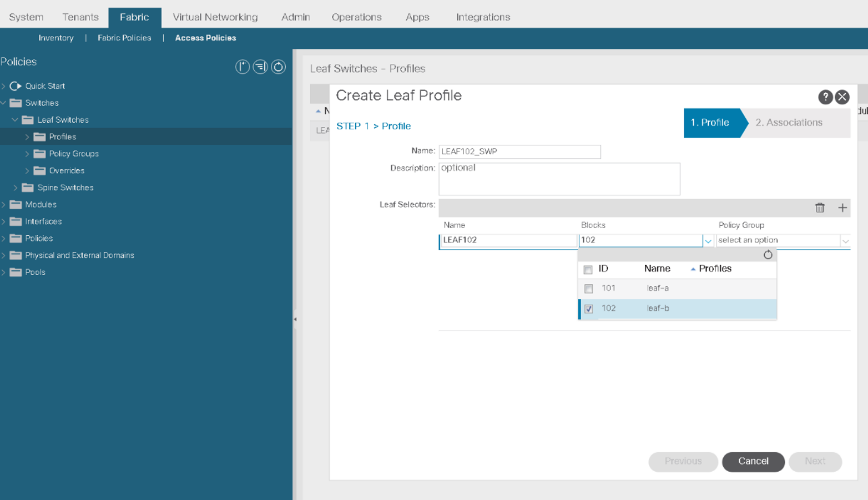Viewport: 868px width, 500px height.
Task: Expand the Spine Switches tree node
Action: tap(16, 188)
